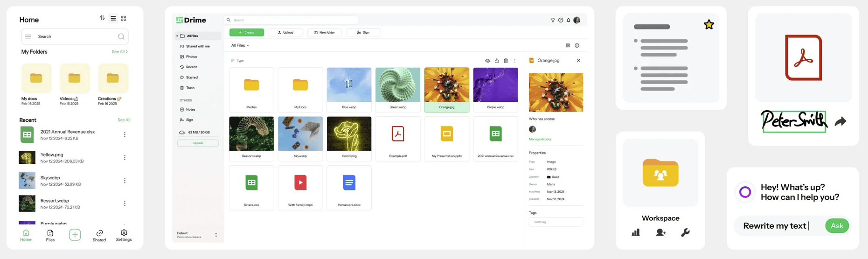Select the Example.pdf file tile
868x259 pixels.
398,139
